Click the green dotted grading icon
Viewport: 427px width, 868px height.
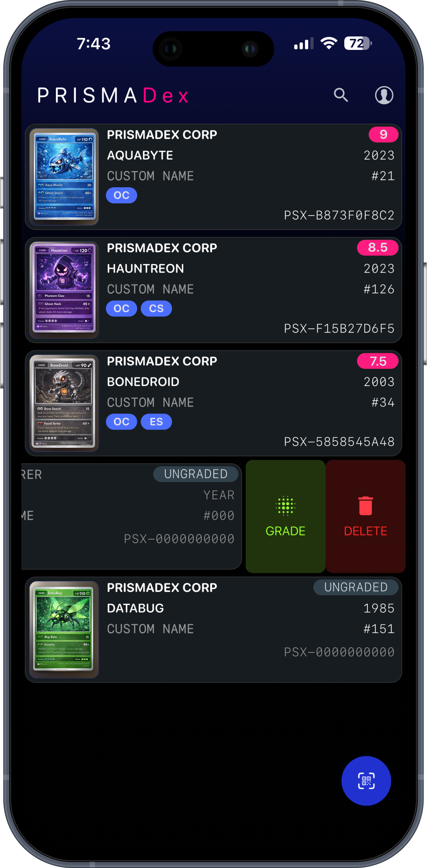click(285, 505)
